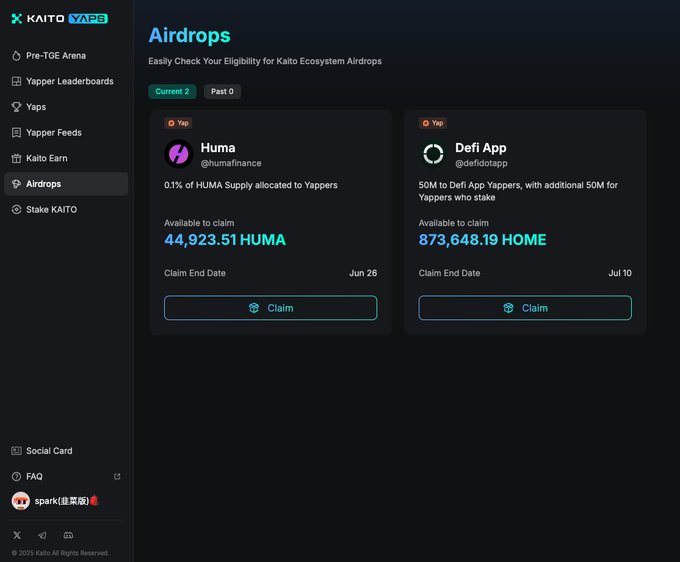680x562 pixels.
Task: Open the Social Card page
Action: point(49,451)
